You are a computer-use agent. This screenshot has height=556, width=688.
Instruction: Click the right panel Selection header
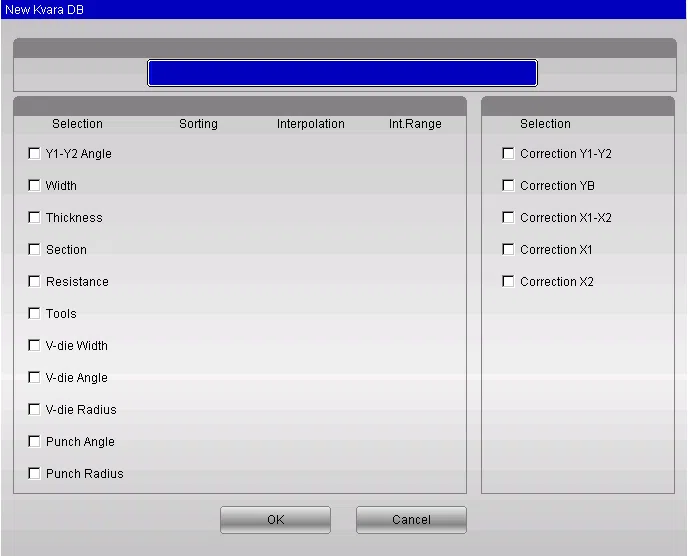[x=545, y=124]
